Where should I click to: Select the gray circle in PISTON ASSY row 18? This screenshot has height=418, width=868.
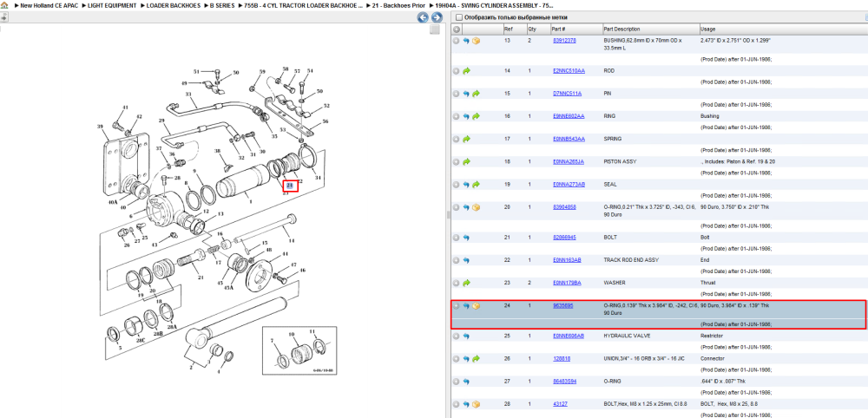click(457, 162)
